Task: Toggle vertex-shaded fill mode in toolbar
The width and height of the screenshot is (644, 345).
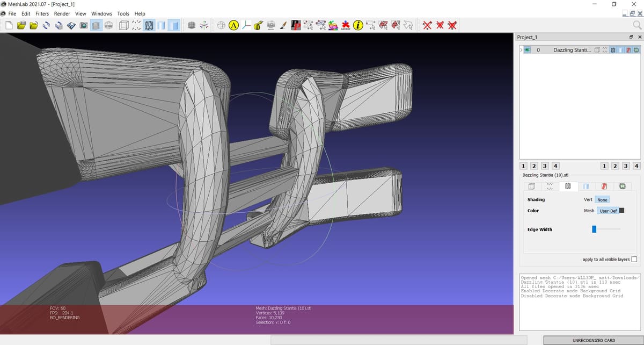Action: coord(162,25)
